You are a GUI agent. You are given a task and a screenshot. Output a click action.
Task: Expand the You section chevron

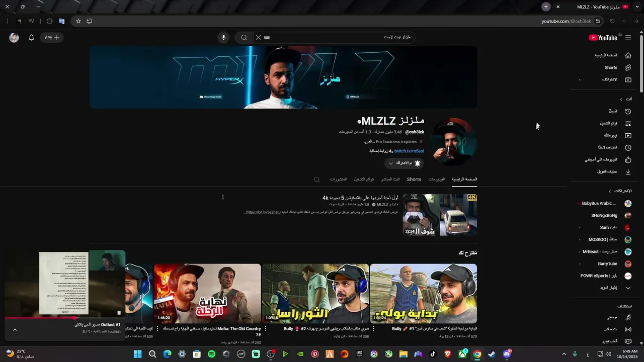click(x=621, y=99)
